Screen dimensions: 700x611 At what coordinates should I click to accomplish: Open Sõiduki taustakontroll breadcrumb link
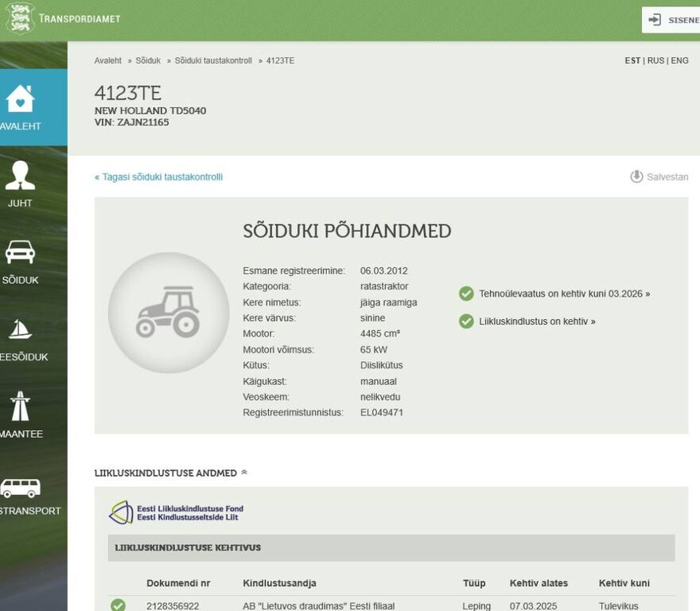tap(213, 60)
